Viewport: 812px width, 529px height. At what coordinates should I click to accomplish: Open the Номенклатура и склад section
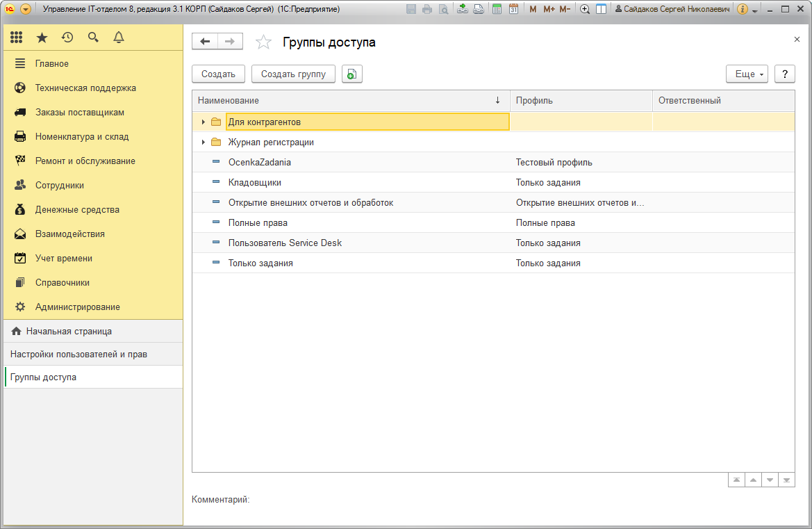tap(93, 137)
